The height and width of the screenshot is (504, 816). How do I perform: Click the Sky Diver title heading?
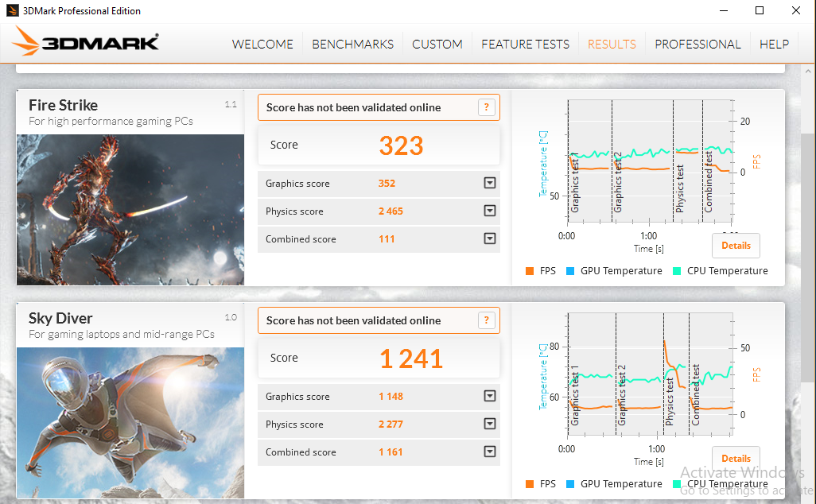coord(60,318)
